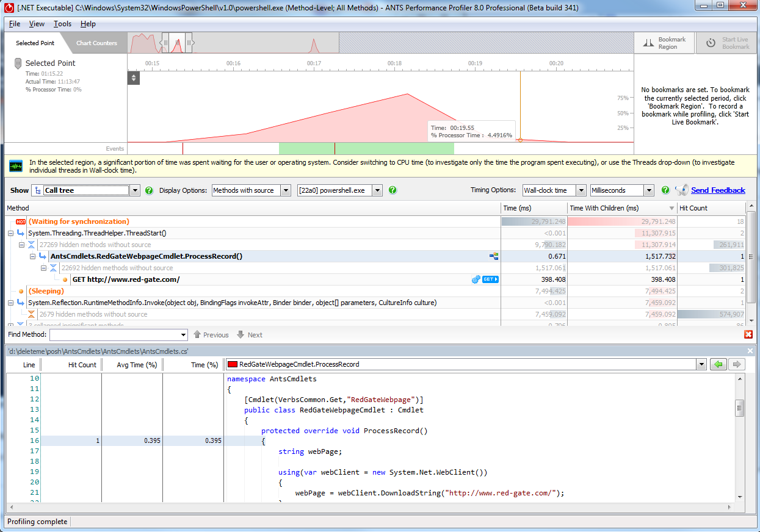
Task: Sort by the call tree Hit Count column
Action: (711, 208)
